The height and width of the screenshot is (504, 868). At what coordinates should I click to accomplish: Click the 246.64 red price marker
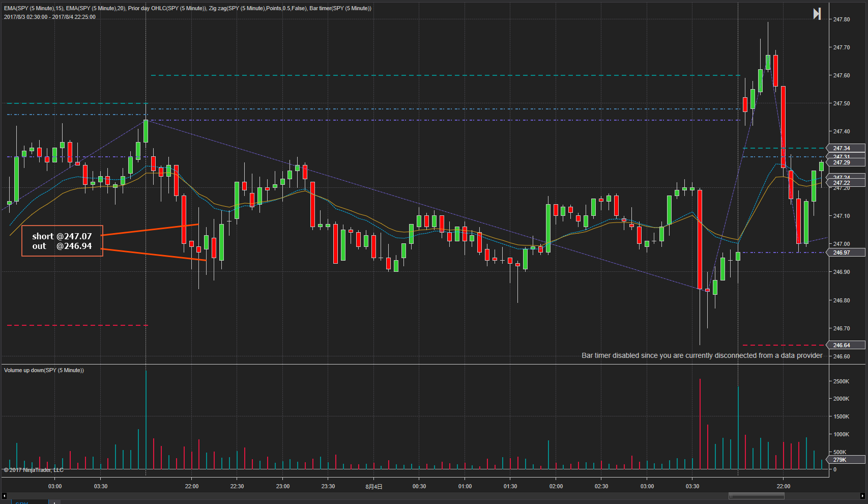pos(846,345)
